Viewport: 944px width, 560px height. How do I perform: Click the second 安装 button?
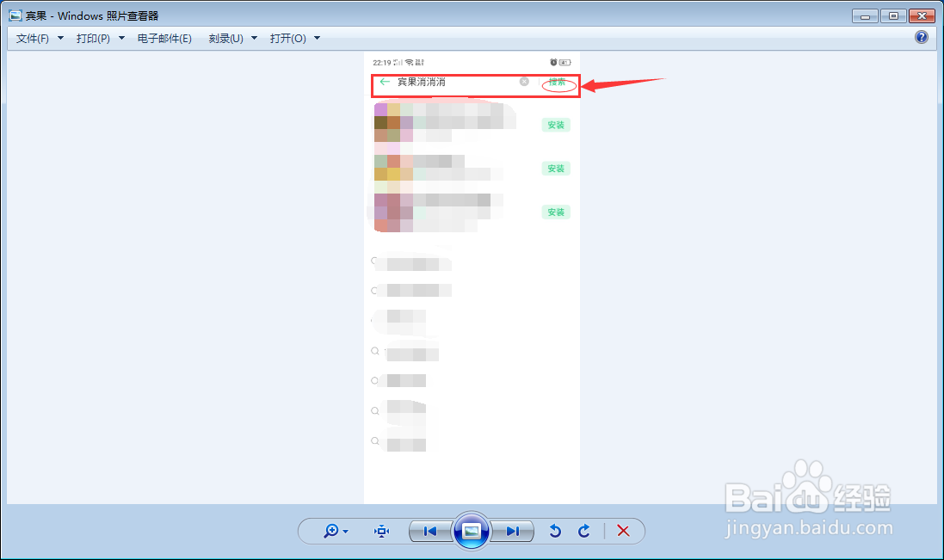coord(556,169)
